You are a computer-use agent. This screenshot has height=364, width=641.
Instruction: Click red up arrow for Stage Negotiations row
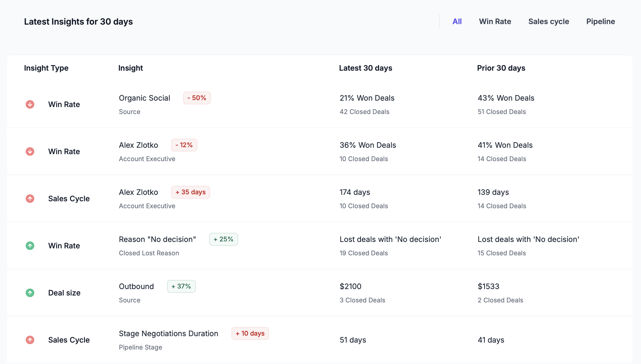[x=30, y=340]
